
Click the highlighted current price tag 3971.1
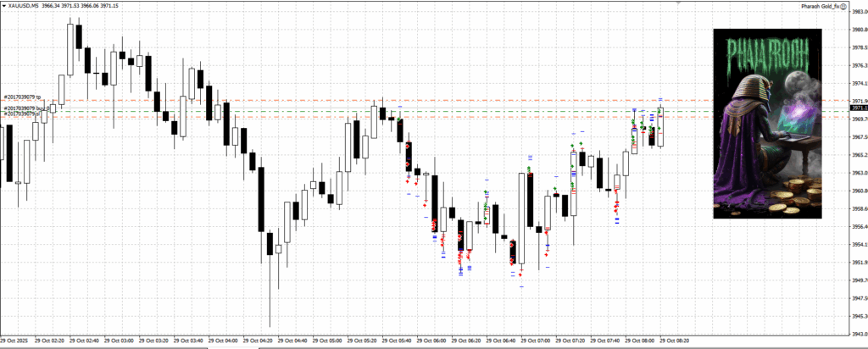[857, 108]
